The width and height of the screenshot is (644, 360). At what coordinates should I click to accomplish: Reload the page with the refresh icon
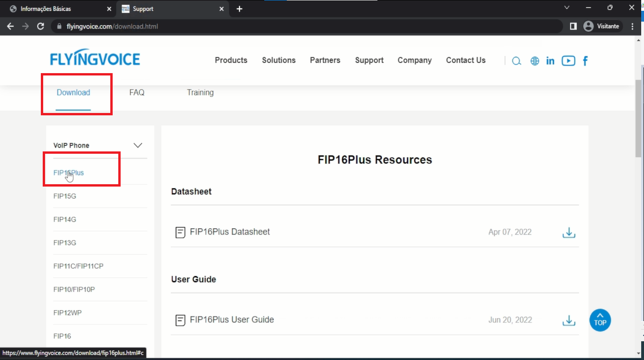pyautogui.click(x=40, y=26)
